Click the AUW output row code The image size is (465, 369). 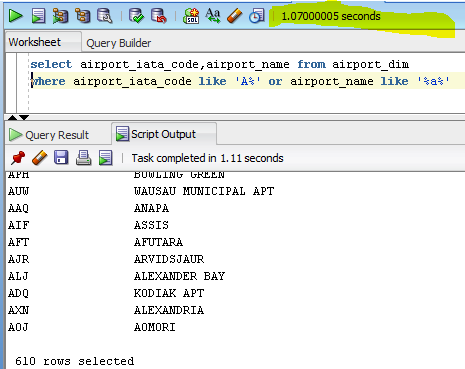coord(19,191)
